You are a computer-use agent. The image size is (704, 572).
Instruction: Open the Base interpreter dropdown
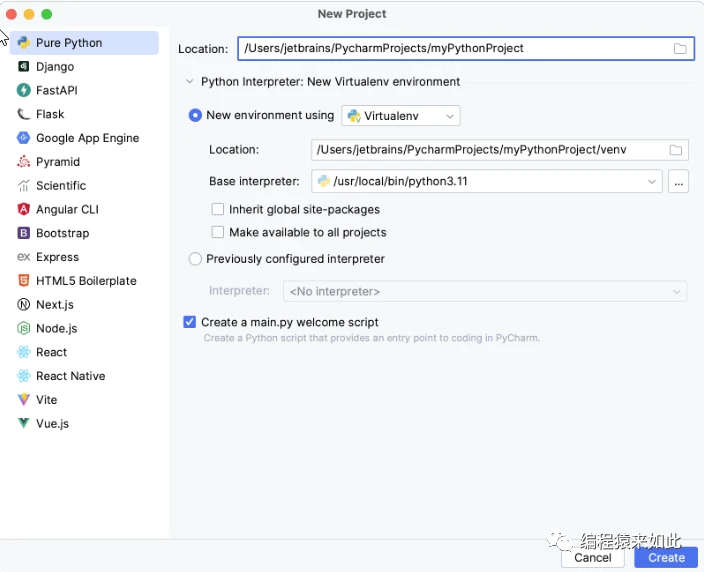[652, 181]
